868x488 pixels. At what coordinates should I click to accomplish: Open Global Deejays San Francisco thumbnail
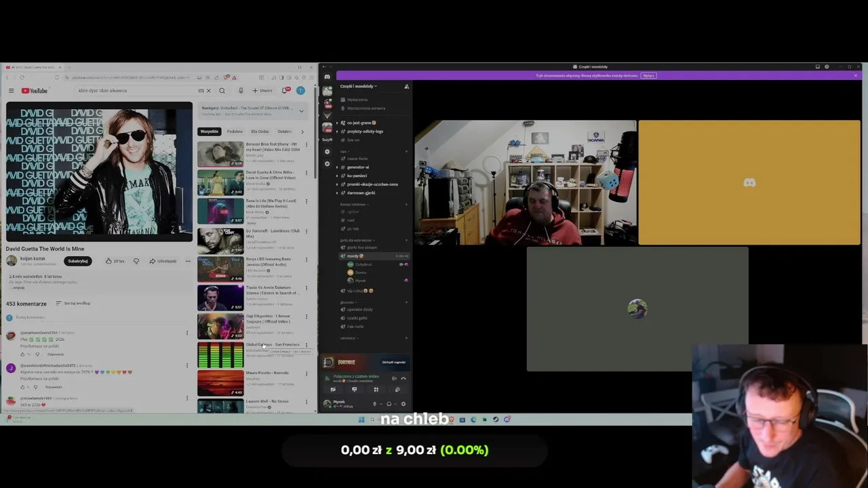tap(220, 355)
